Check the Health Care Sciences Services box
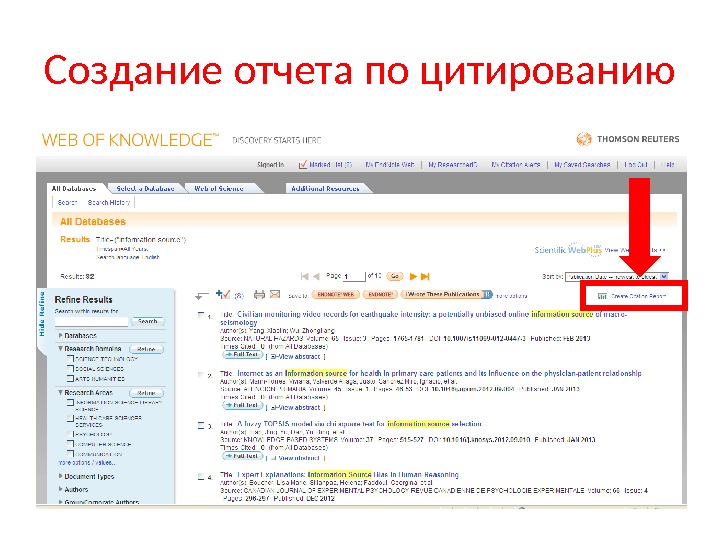This screenshot has width=720, height=540. [x=70, y=418]
